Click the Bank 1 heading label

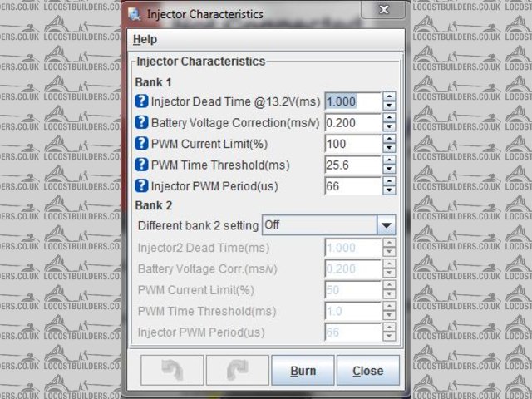(x=153, y=82)
